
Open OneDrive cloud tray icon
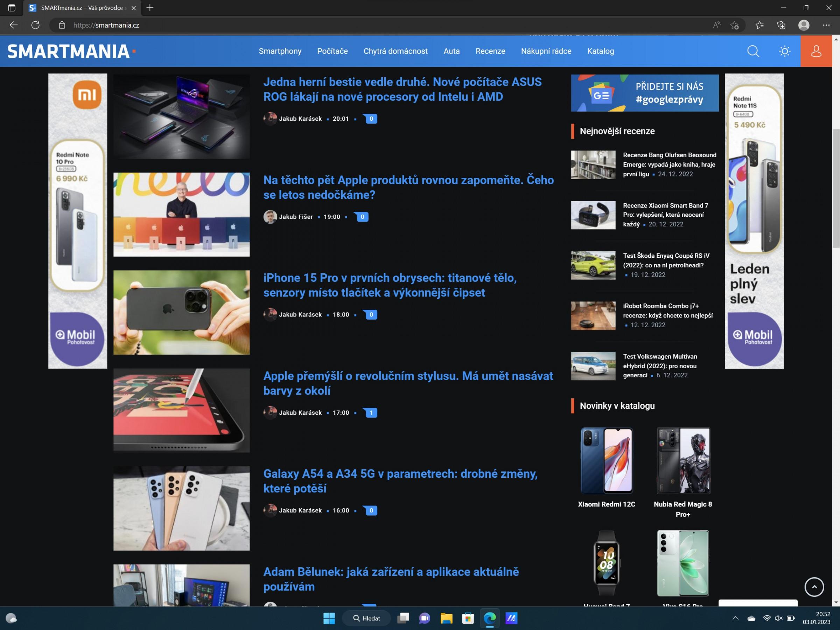click(x=751, y=618)
